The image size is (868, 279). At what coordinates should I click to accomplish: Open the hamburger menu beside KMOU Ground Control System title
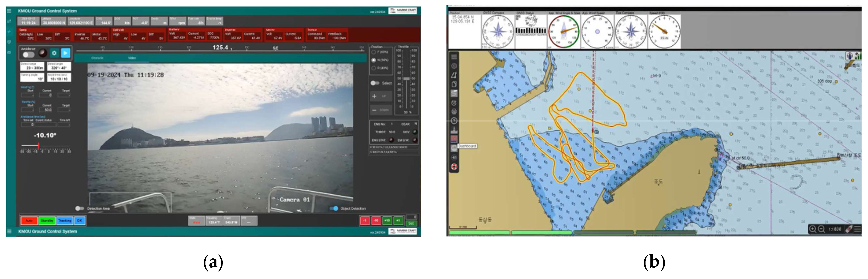[9, 11]
